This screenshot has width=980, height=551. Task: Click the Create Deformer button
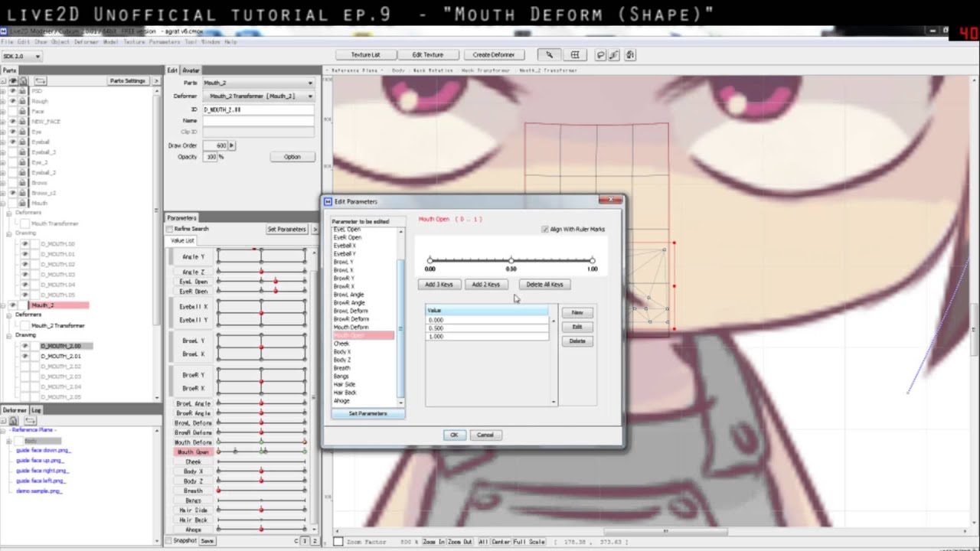(x=494, y=54)
